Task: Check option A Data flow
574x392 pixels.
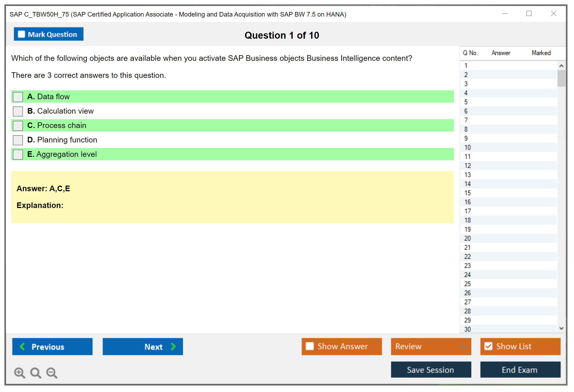Action: point(18,97)
